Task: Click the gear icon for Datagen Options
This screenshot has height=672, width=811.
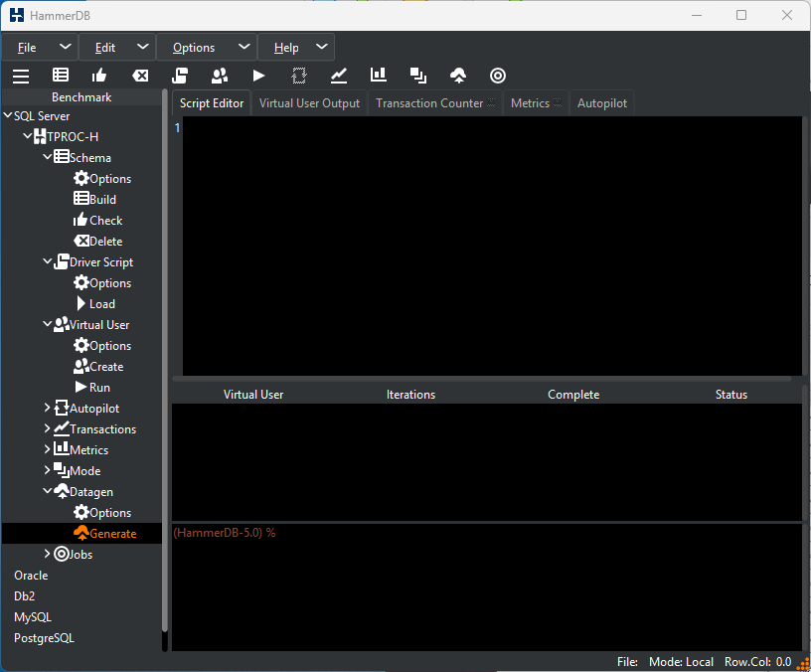Action: (81, 512)
